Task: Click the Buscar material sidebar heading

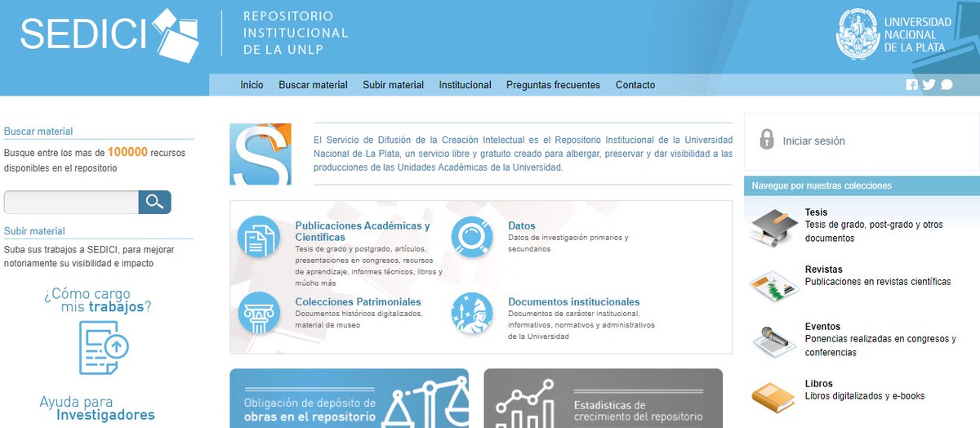Action: (38, 131)
